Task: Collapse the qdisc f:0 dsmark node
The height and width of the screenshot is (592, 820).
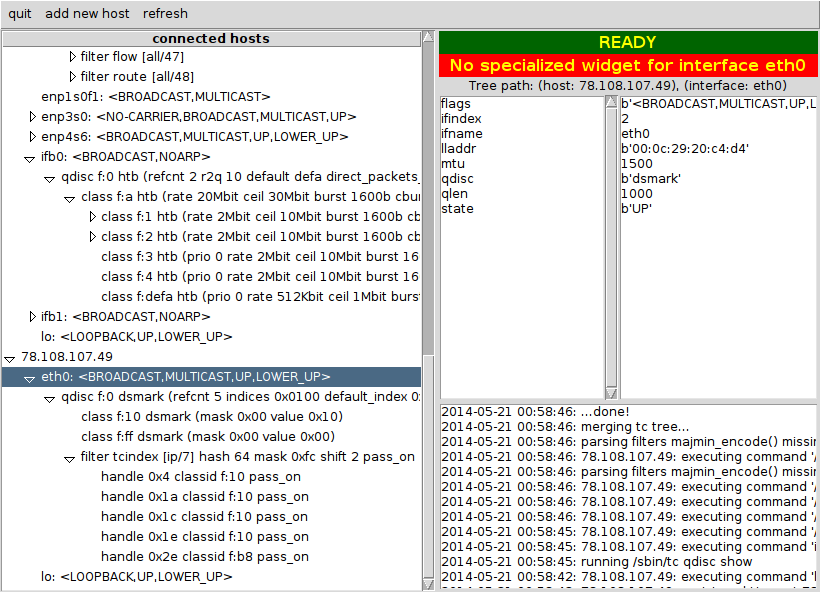Action: pos(49,397)
